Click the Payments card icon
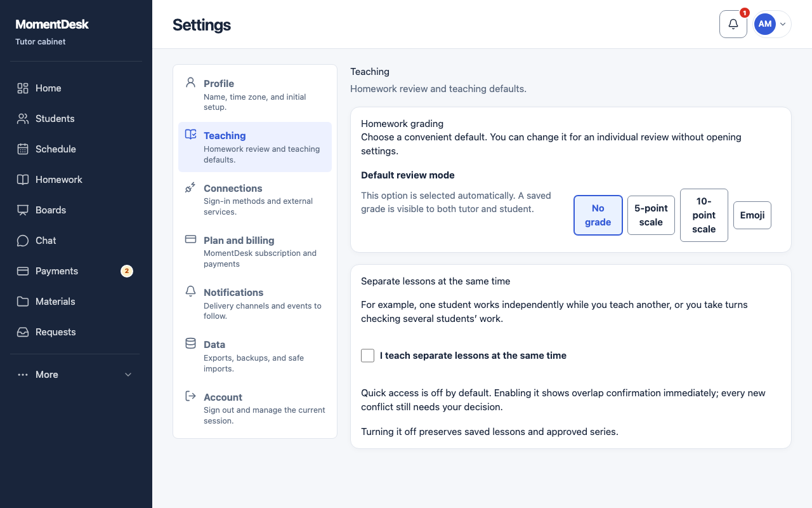 tap(23, 271)
